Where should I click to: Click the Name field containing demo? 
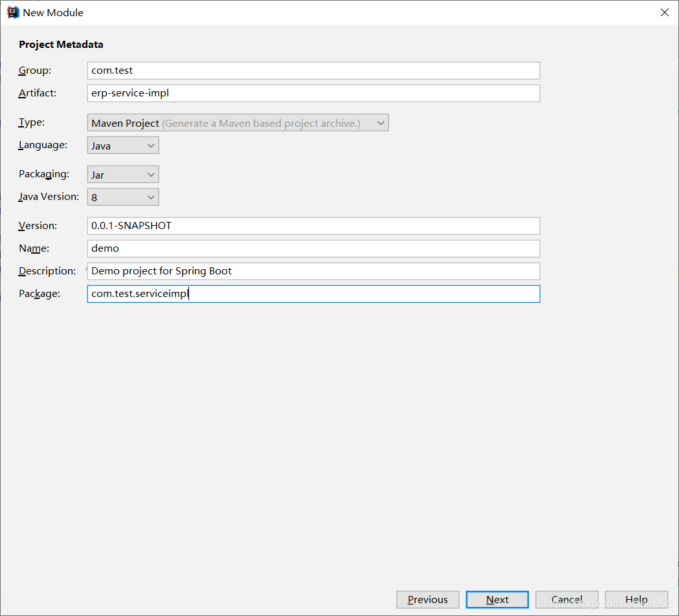[313, 248]
